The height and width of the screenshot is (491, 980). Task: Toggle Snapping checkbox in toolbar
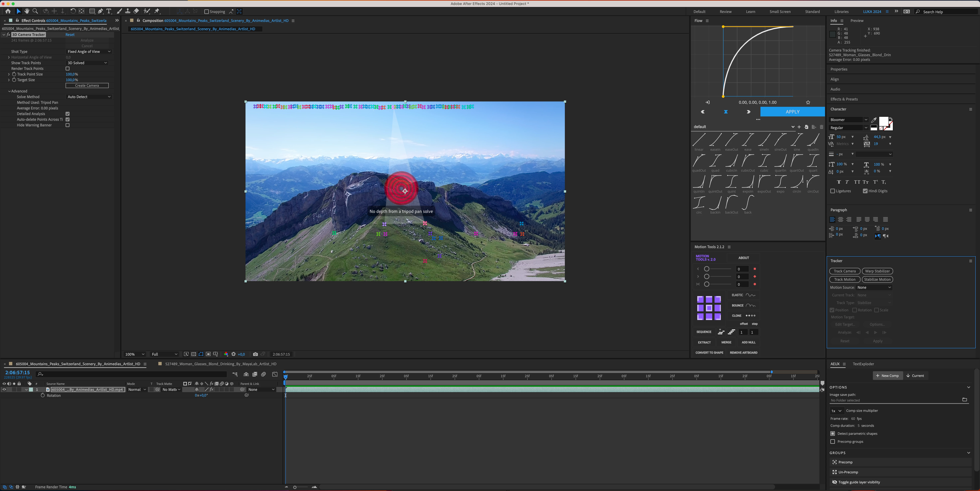pos(207,12)
